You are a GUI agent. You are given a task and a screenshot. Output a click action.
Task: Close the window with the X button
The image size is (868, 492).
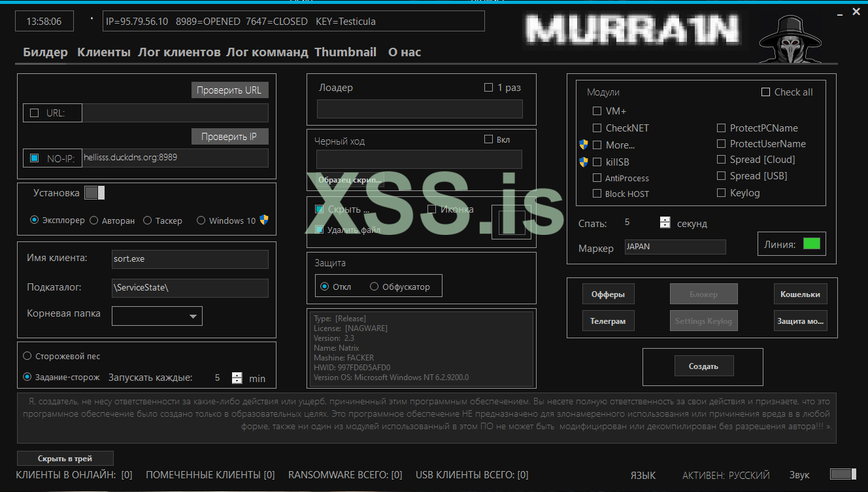tap(856, 12)
